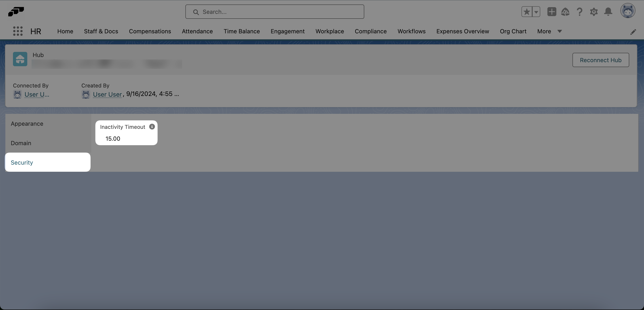Screen dimensions: 644x310
Task: Open the Domain settings tab
Action: (21, 143)
